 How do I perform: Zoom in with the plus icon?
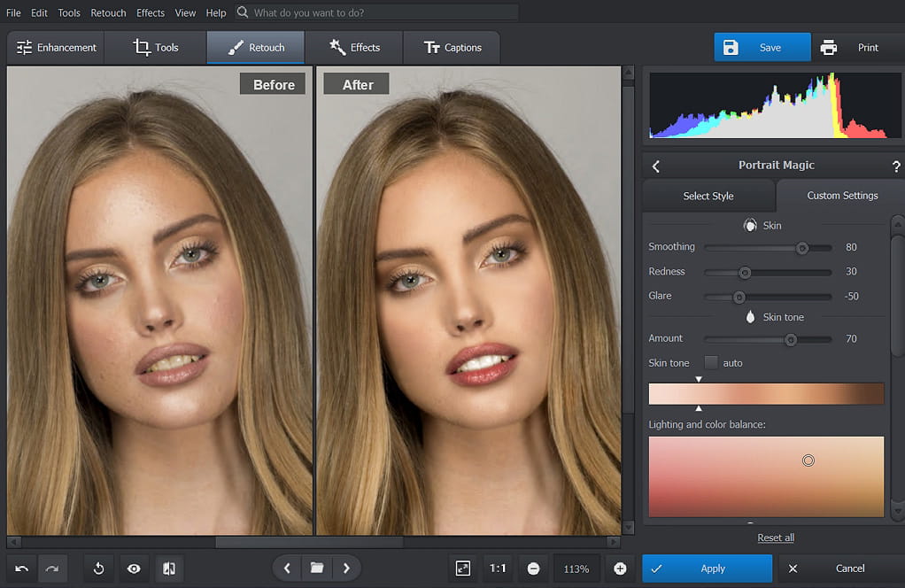[620, 569]
